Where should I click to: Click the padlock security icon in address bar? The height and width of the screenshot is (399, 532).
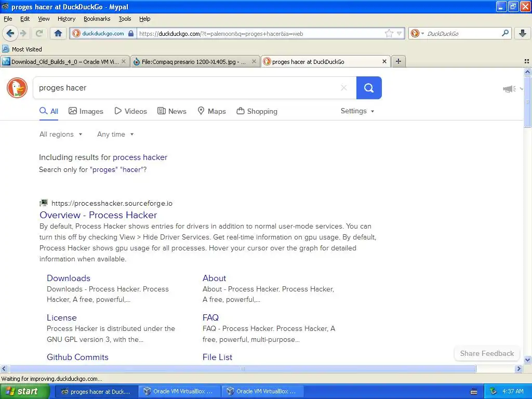coord(131,33)
